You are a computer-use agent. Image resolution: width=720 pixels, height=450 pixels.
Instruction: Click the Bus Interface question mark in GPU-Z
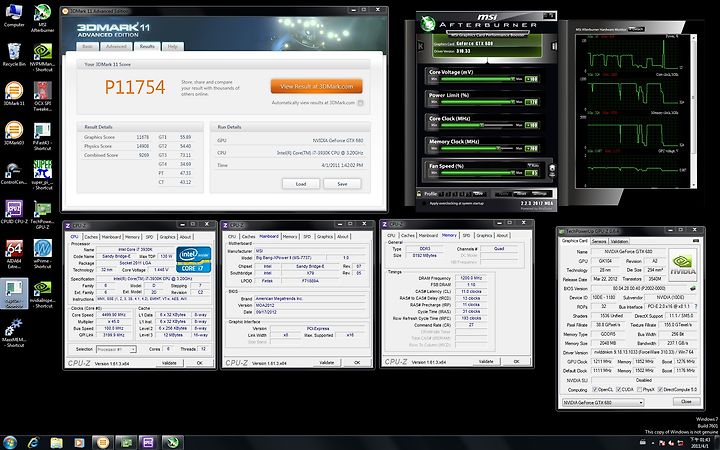pyautogui.click(x=696, y=306)
